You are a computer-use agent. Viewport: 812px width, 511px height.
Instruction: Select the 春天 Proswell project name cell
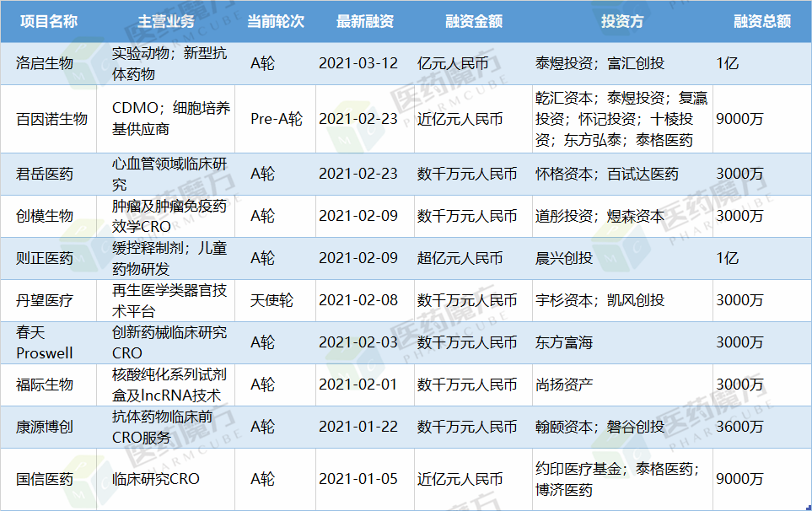[x=49, y=342]
